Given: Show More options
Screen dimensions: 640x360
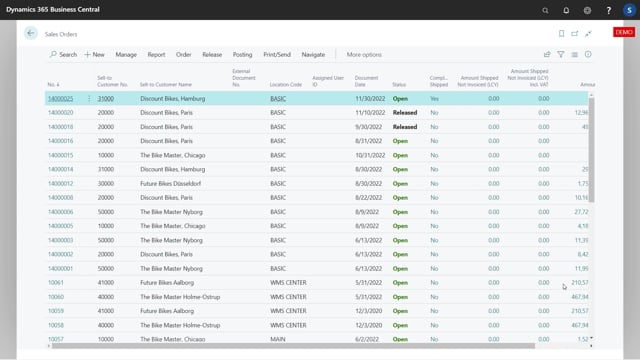Looking at the screenshot, I should 364,54.
